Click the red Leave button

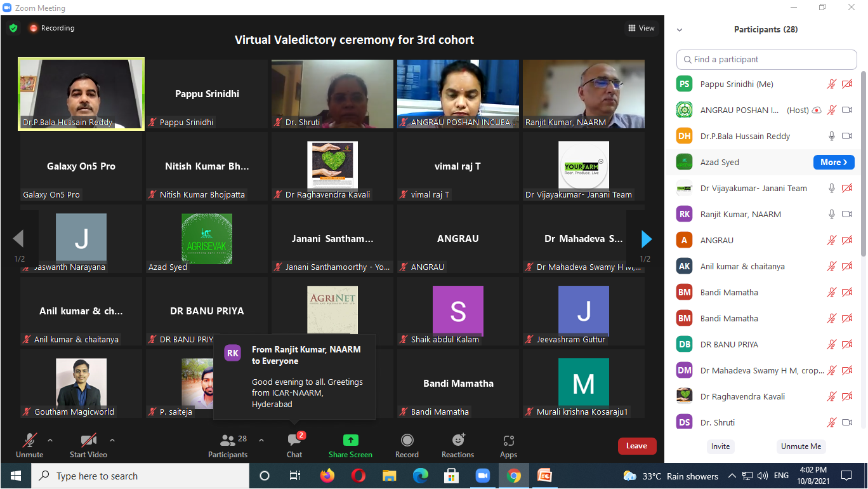(636, 446)
